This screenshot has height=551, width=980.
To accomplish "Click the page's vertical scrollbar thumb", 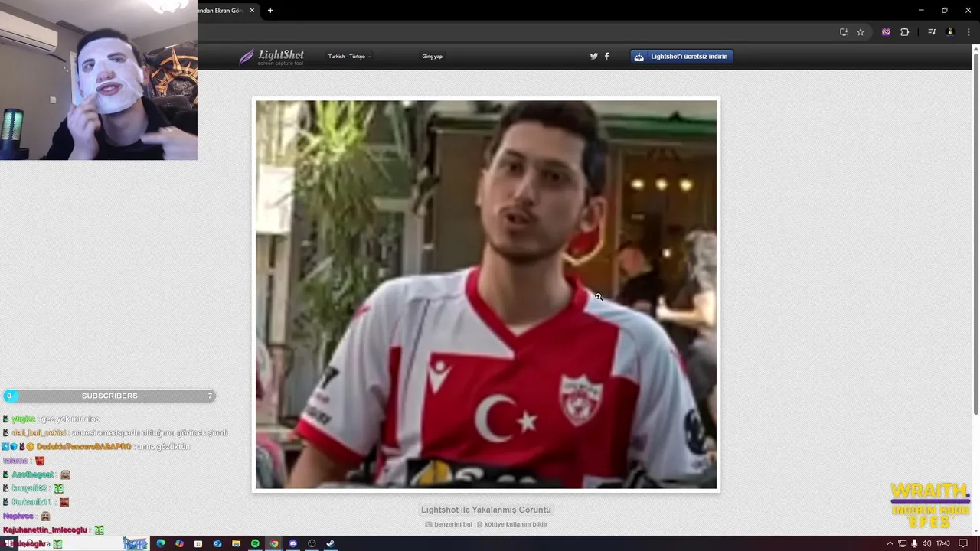I will pyautogui.click(x=975, y=233).
